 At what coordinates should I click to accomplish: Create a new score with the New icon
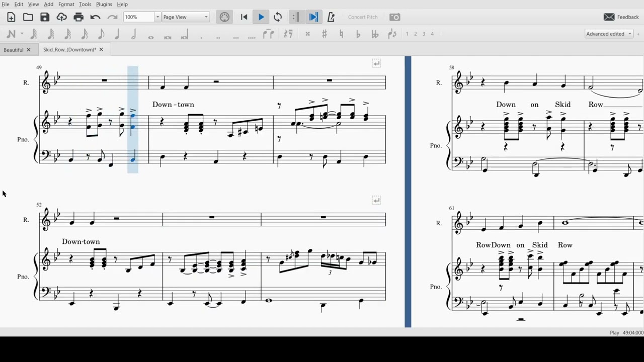point(11,17)
